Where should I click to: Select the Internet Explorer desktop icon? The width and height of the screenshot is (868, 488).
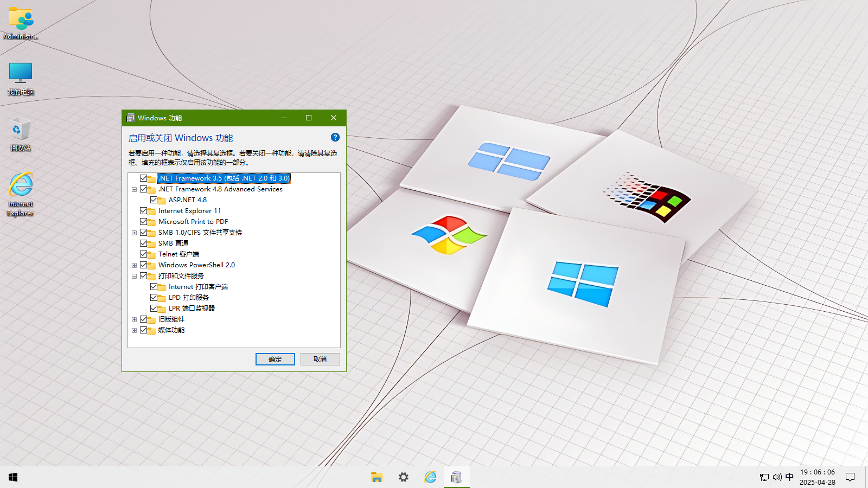pos(21,194)
